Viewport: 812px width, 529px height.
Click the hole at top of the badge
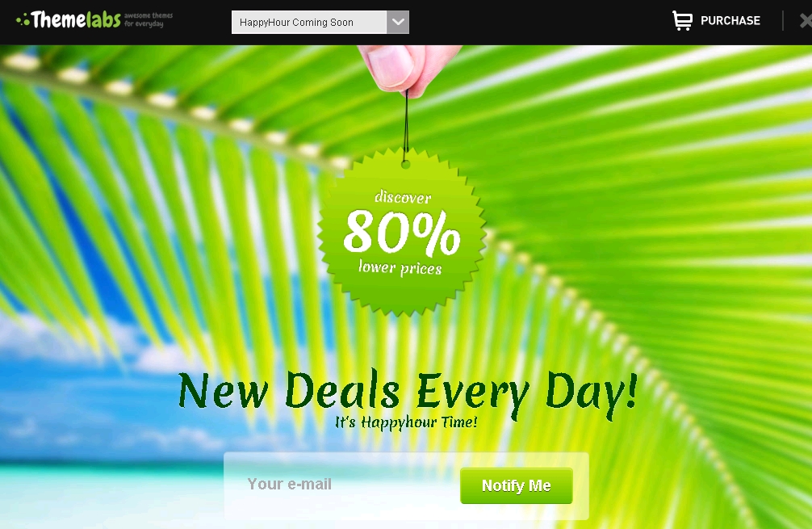click(x=405, y=164)
